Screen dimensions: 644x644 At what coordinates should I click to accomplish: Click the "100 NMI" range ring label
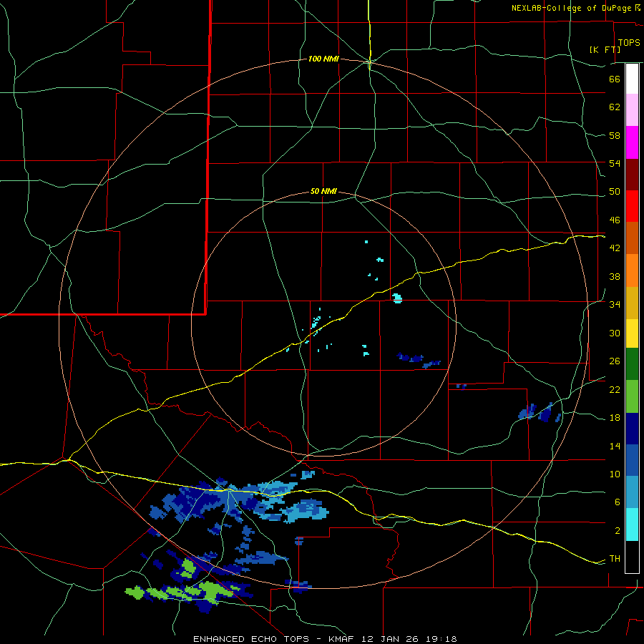323,59
